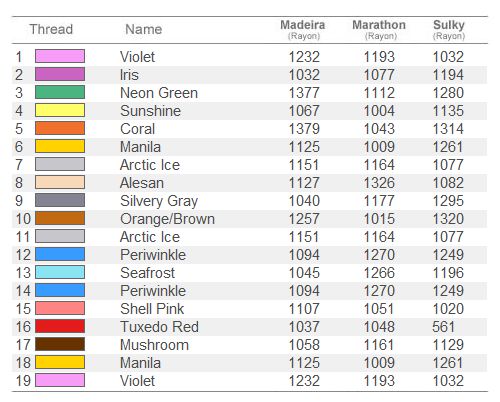Click the Orange/Brown thread name
This screenshot has width=500, height=402.
point(167,219)
